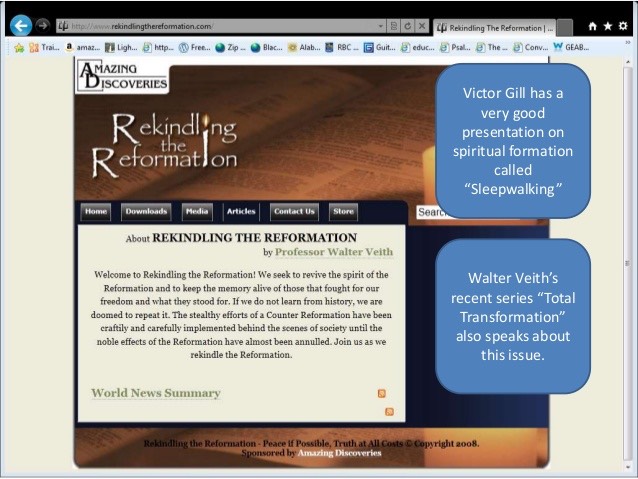Click the Refresh page icon
The height and width of the screenshot is (479, 638).
point(408,26)
